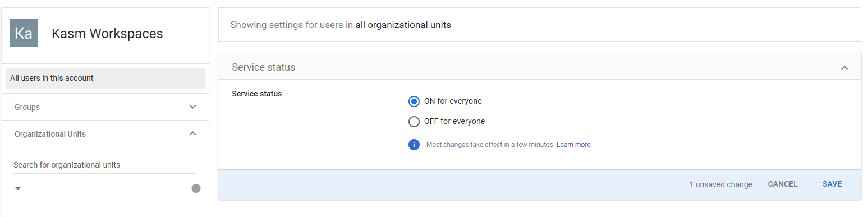The image size is (868, 217).
Task: Expand the Groups section chevron
Action: tap(192, 107)
